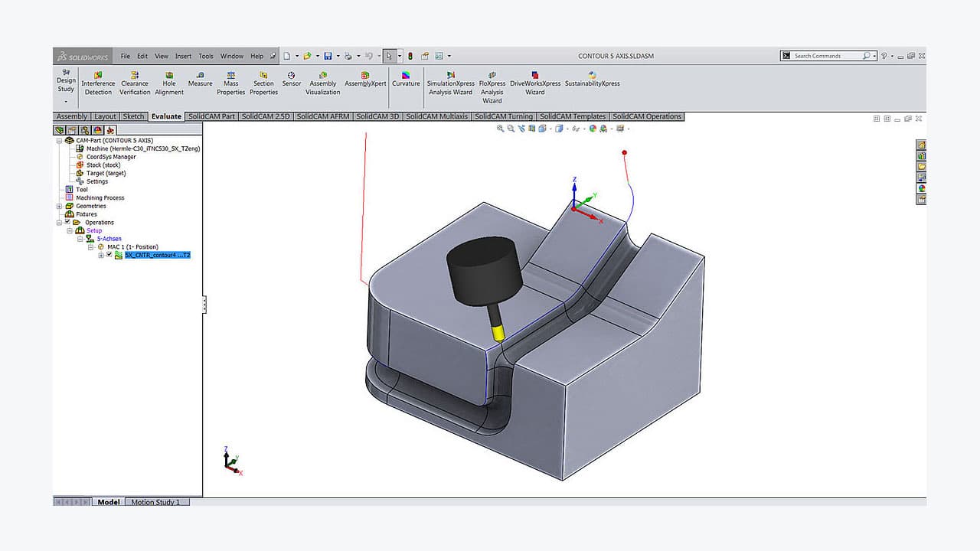
Task: Switch to the SolidCAM 2.5D tab
Action: click(x=266, y=116)
